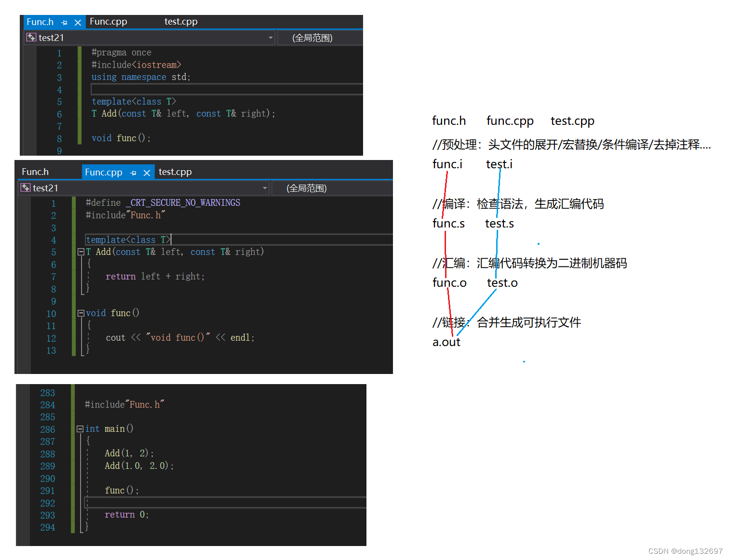The width and height of the screenshot is (730, 560).
Task: Click the _CRT_SECURE_NO_WARNINGS define line
Action: [163, 203]
